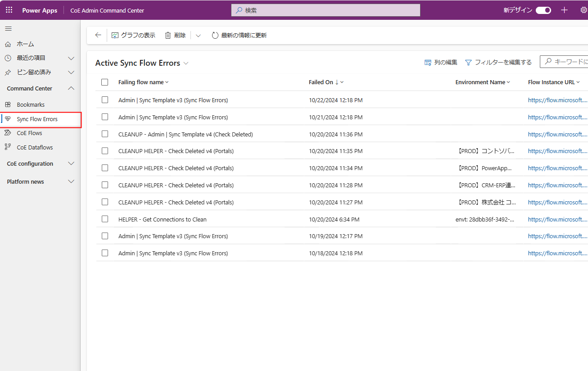Click the Power Apps title
This screenshot has width=588, height=371.
tap(40, 10)
